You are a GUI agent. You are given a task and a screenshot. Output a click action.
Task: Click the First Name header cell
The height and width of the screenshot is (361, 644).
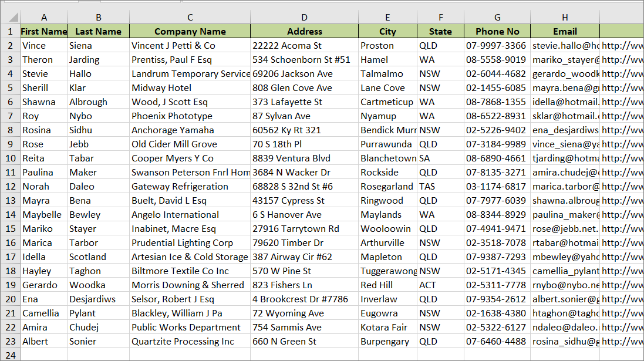(44, 32)
